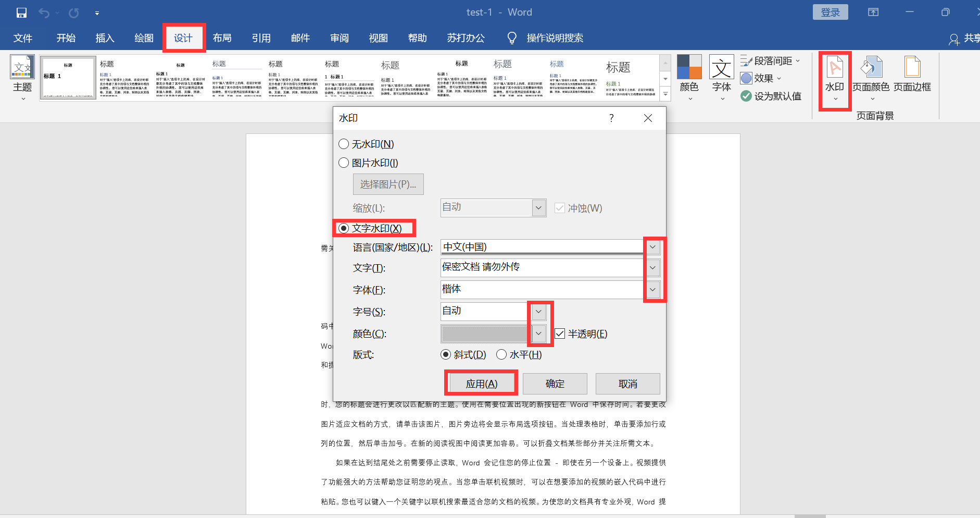The image size is (980, 518).
Task: Click the 共享 share icon
Action: click(x=954, y=39)
